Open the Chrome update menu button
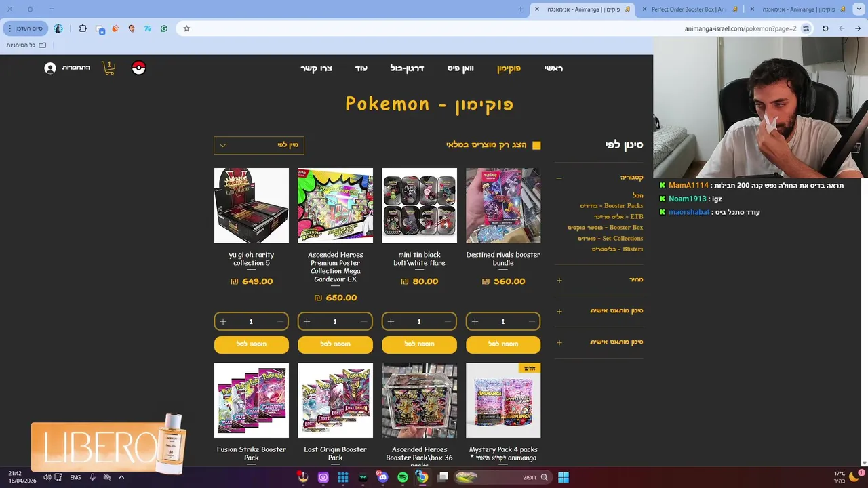 pyautogui.click(x=24, y=28)
